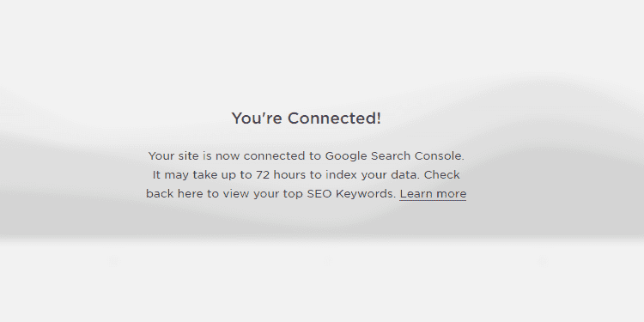644x322 pixels.
Task: Click the faint icon at bottom left
Action: [x=112, y=260]
